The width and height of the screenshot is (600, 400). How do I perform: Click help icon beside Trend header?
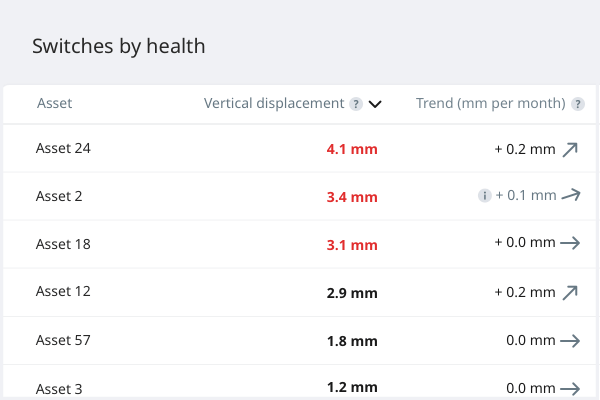click(577, 104)
